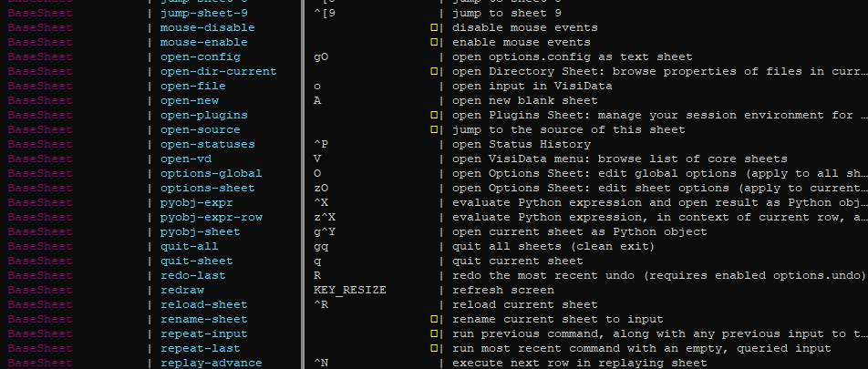Select the 'quit-all' command cell
Screen dimensions: 868x369
click(x=190, y=246)
